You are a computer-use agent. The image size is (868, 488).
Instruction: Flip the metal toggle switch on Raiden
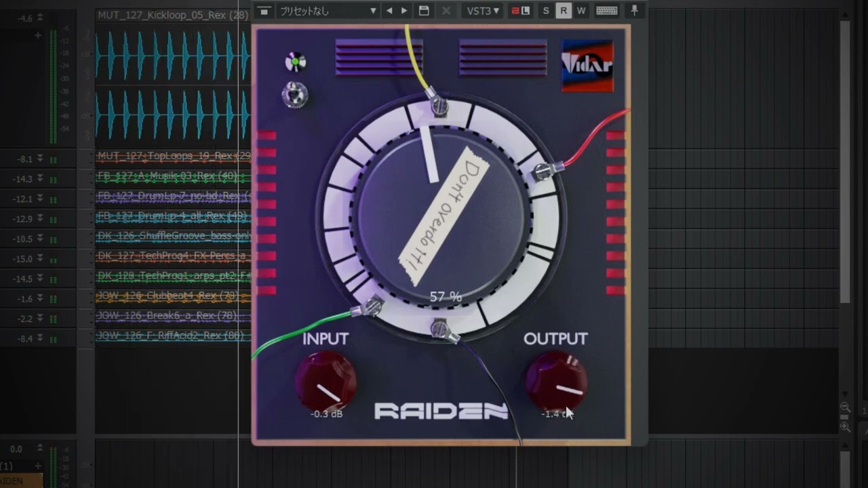(295, 95)
